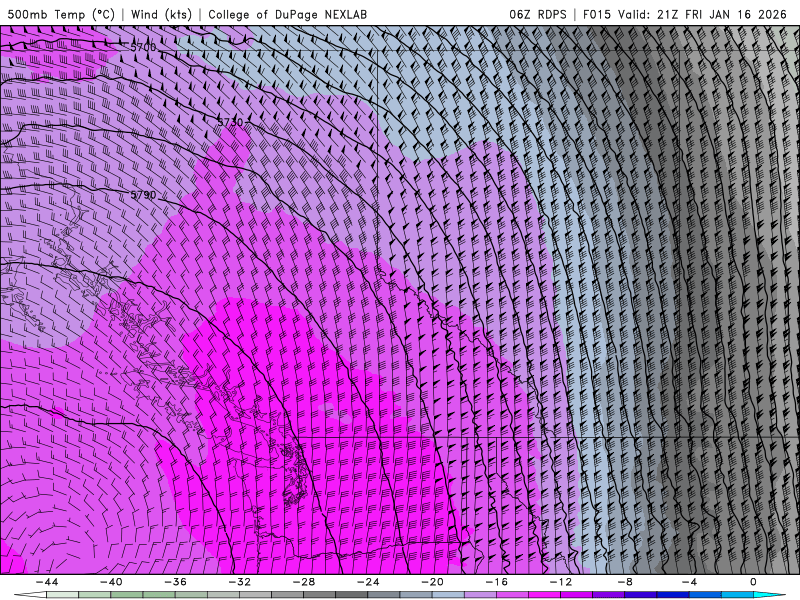The image size is (800, 600).
Task: Click the -4 value on the color scale
Action: [x=689, y=582]
